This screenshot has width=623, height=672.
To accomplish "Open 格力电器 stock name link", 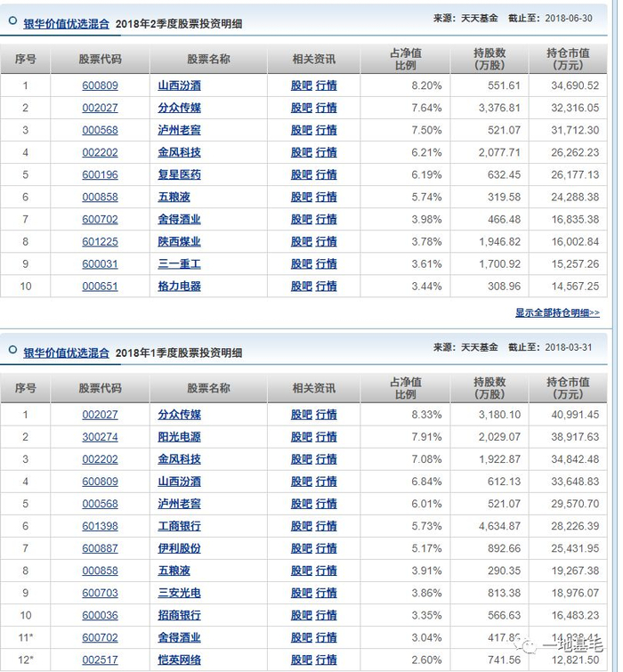I will coord(179,286).
